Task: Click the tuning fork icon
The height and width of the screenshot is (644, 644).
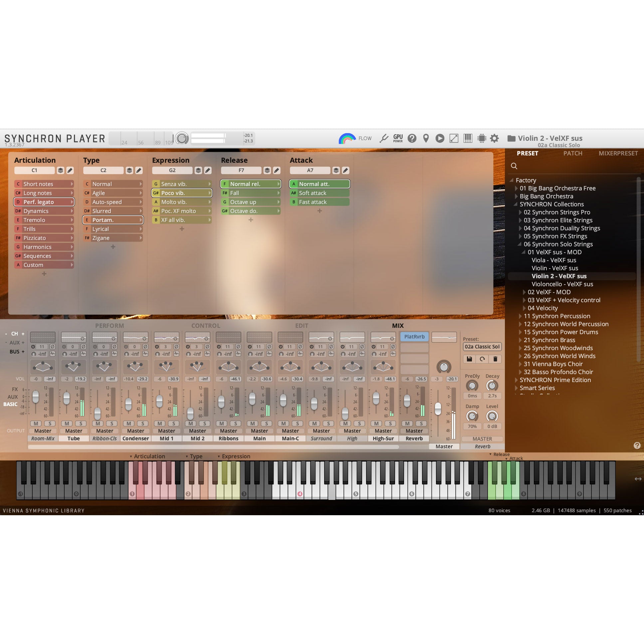Action: coord(384,138)
